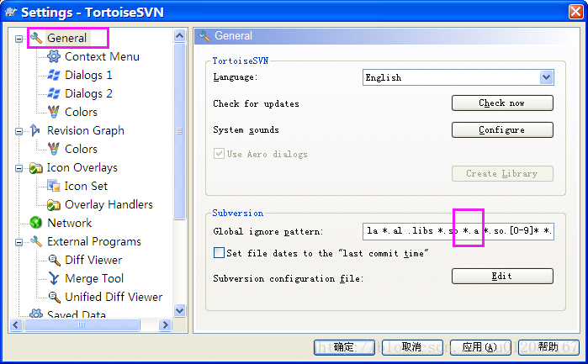Image resolution: width=588 pixels, height=364 pixels.
Task: Click the Global ignore pattern field
Action: (x=458, y=231)
